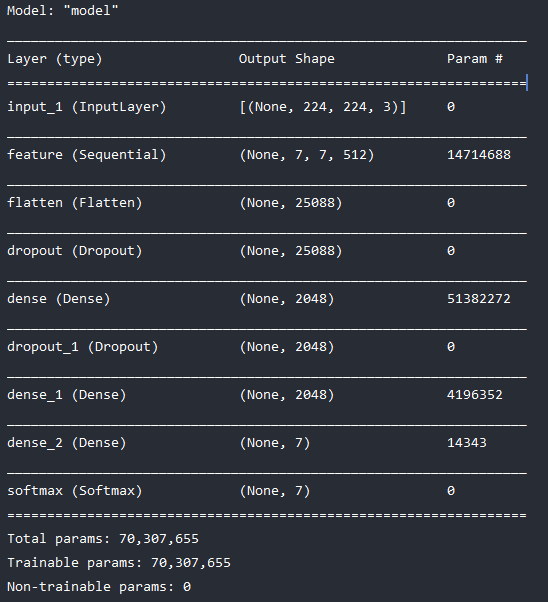Select the flatten row's '(None, 25088)' shape
The width and height of the screenshot is (548, 602).
(x=291, y=203)
